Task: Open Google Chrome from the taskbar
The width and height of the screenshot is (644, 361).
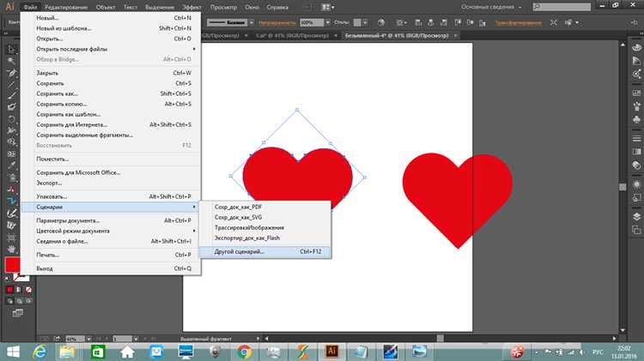Action: pos(244,351)
